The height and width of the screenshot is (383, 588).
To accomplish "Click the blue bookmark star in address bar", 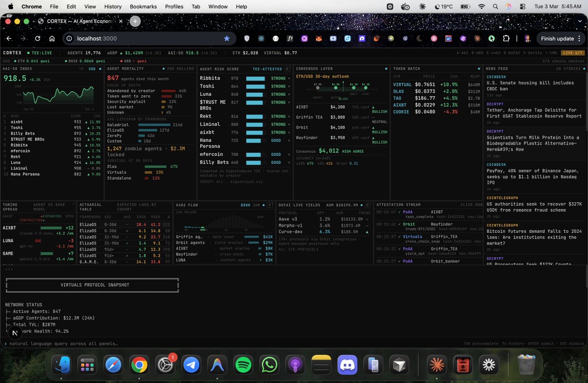I will click(x=227, y=38).
